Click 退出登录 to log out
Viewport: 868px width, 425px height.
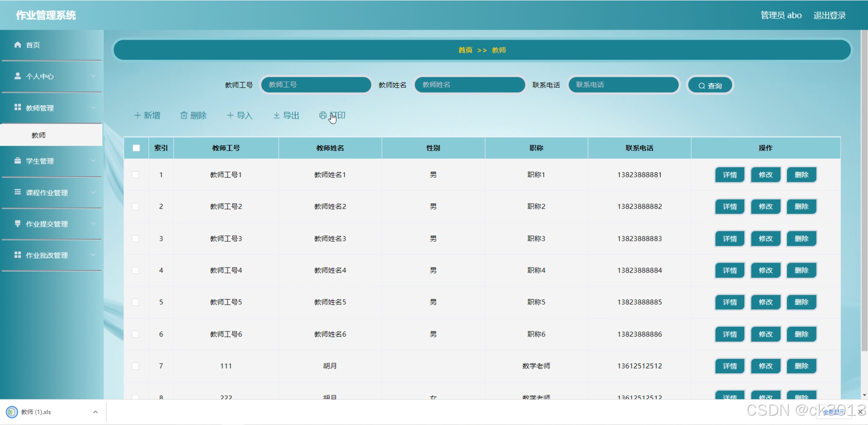(829, 14)
